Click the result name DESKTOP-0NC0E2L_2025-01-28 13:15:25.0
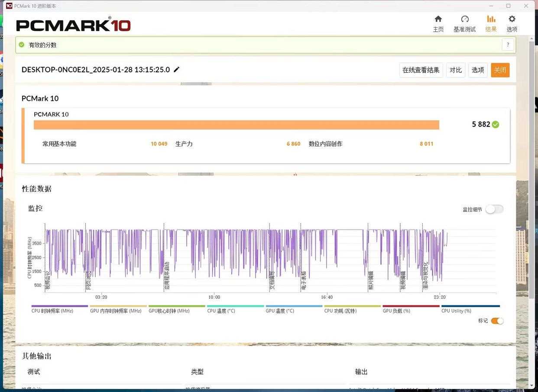This screenshot has width=538, height=392. [x=96, y=70]
